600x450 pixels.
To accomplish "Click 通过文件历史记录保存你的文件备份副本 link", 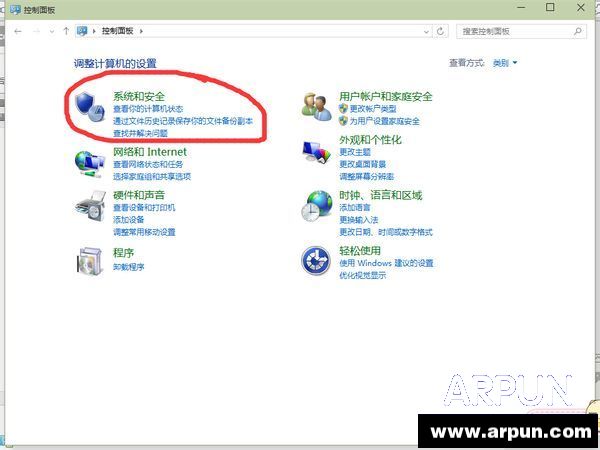I will [183, 121].
